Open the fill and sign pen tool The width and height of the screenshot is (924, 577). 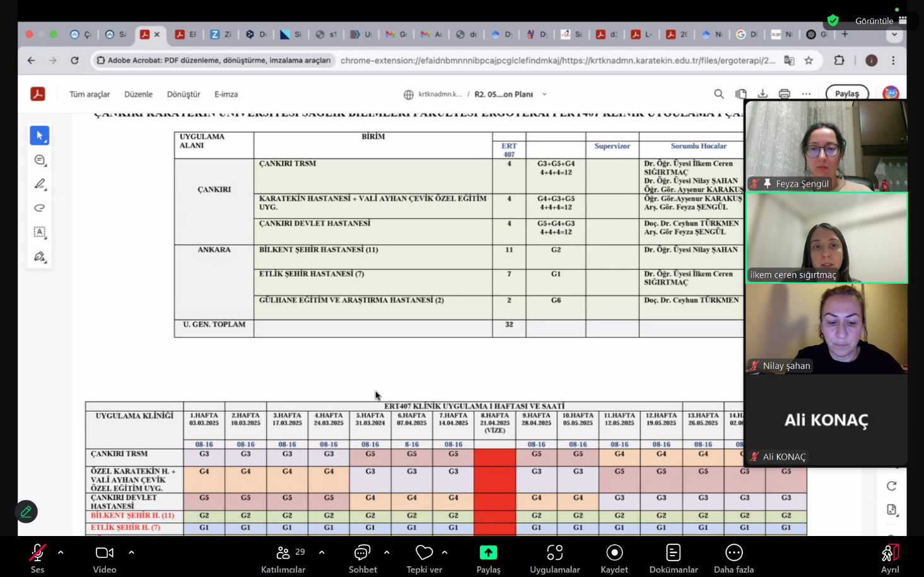40,257
